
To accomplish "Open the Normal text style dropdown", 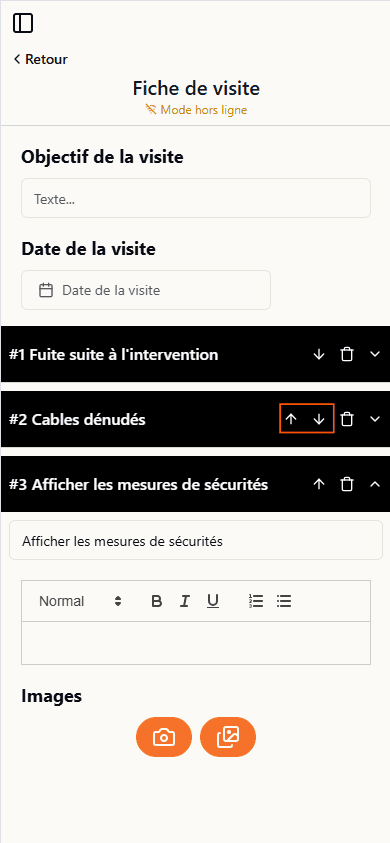I will [81, 601].
